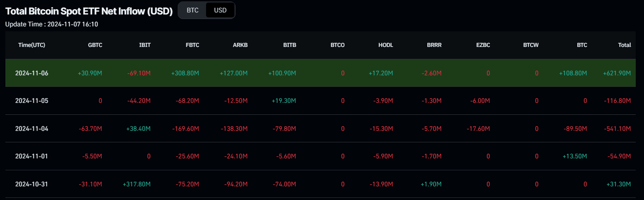Select the USD unit toggle
Viewport: 644px width, 200px height.
(x=220, y=10)
